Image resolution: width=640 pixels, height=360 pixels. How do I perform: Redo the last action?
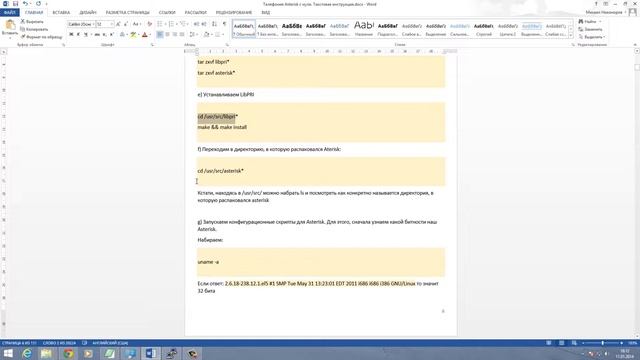[x=38, y=4]
